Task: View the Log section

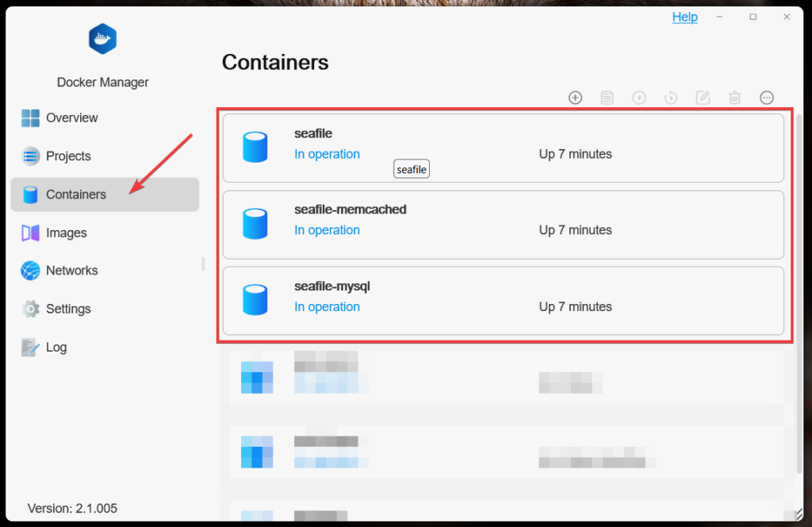Action: click(x=56, y=347)
